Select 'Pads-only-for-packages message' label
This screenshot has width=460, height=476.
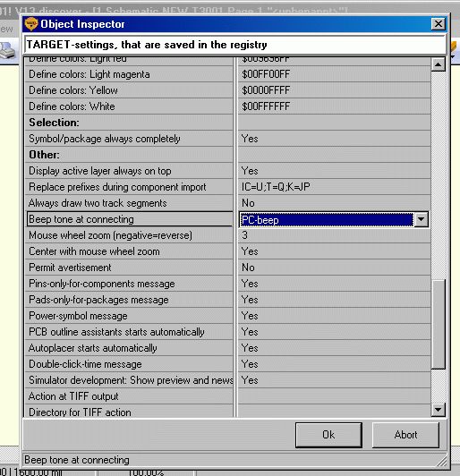[98, 300]
